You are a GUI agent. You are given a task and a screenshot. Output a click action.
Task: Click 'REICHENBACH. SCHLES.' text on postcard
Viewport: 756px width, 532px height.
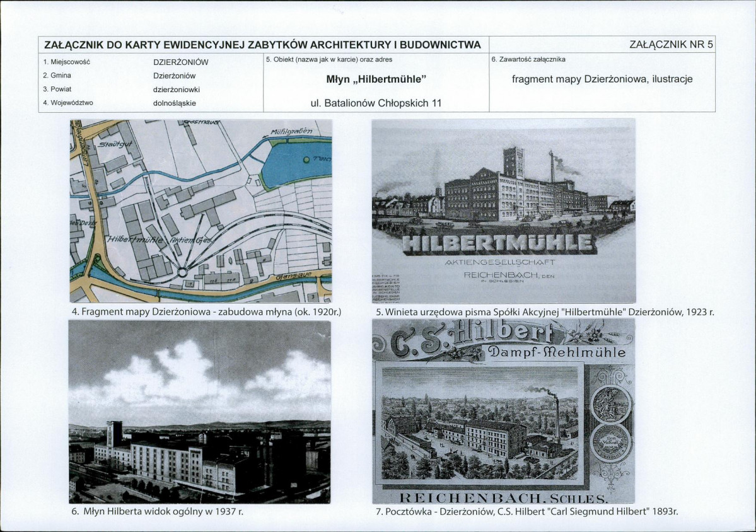tap(504, 497)
